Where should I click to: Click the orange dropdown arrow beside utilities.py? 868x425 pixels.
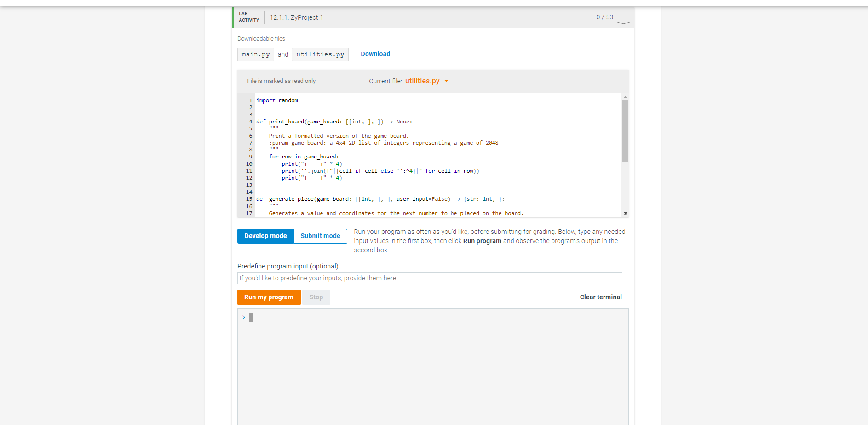point(446,81)
